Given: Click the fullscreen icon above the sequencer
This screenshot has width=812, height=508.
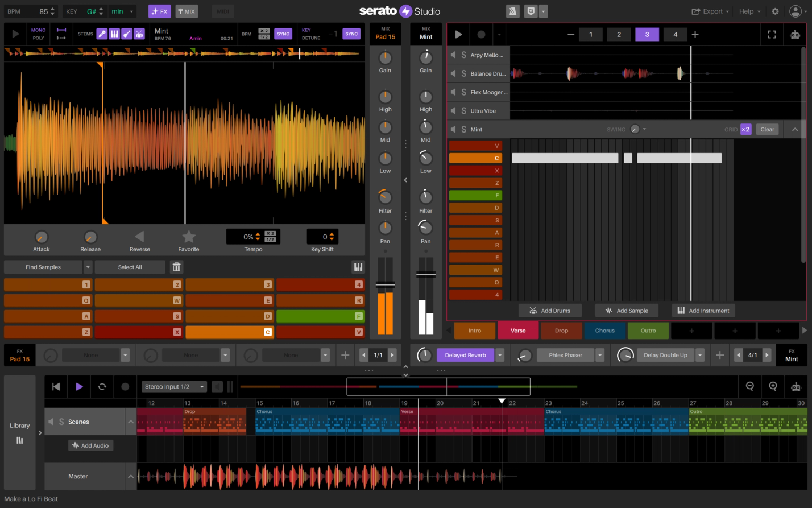Looking at the screenshot, I should [772, 34].
